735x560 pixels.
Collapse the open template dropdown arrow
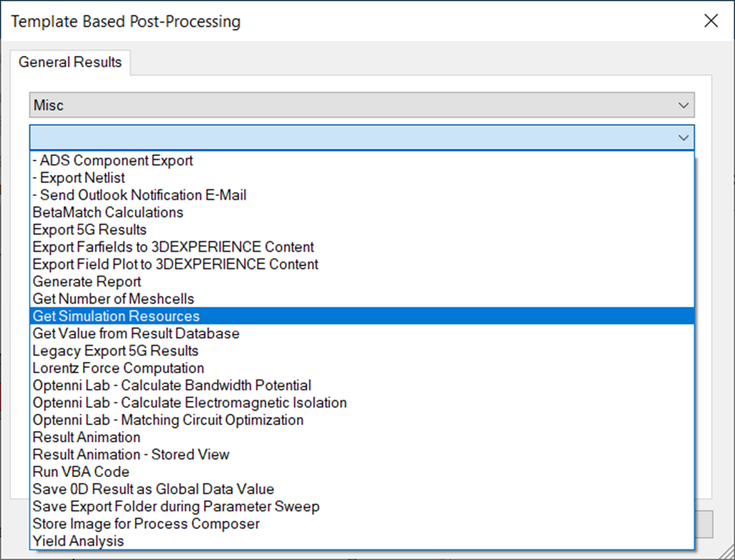684,138
